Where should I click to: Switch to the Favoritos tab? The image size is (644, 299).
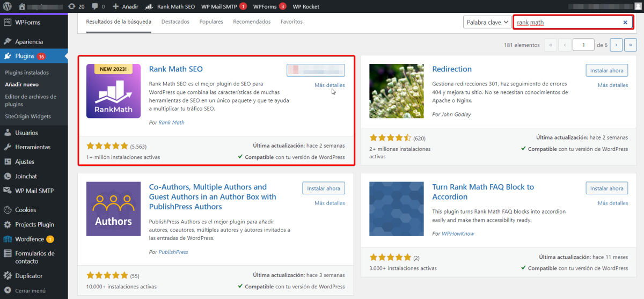291,22
